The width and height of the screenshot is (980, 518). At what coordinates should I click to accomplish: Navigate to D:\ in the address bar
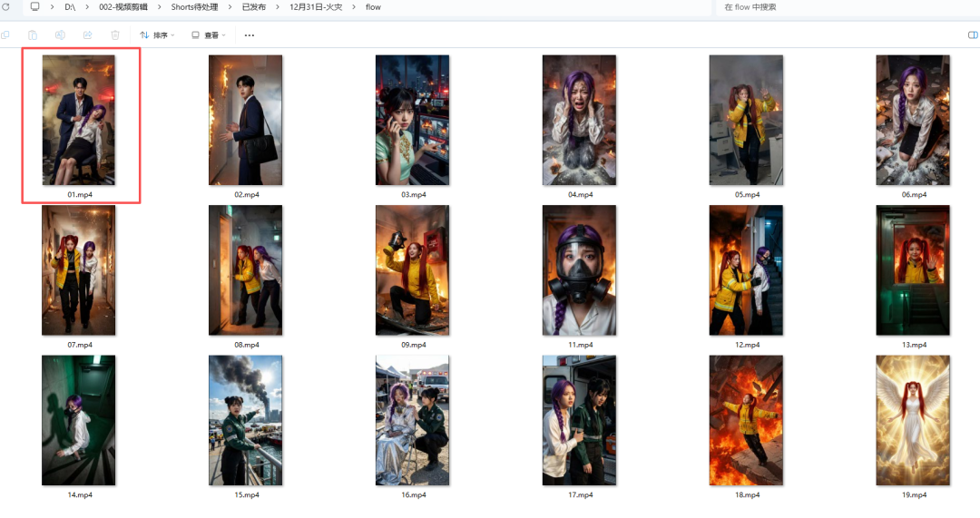[70, 7]
